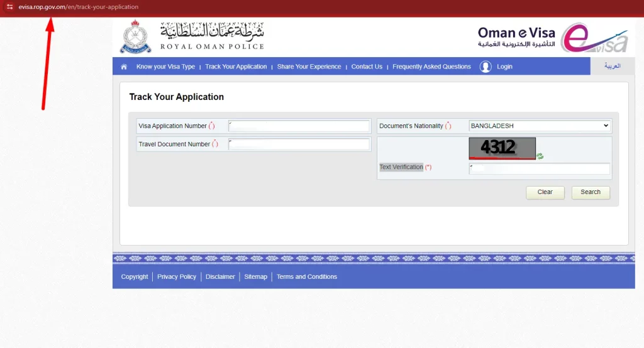
Task: Focus the Visa Application Number field
Action: click(x=299, y=126)
